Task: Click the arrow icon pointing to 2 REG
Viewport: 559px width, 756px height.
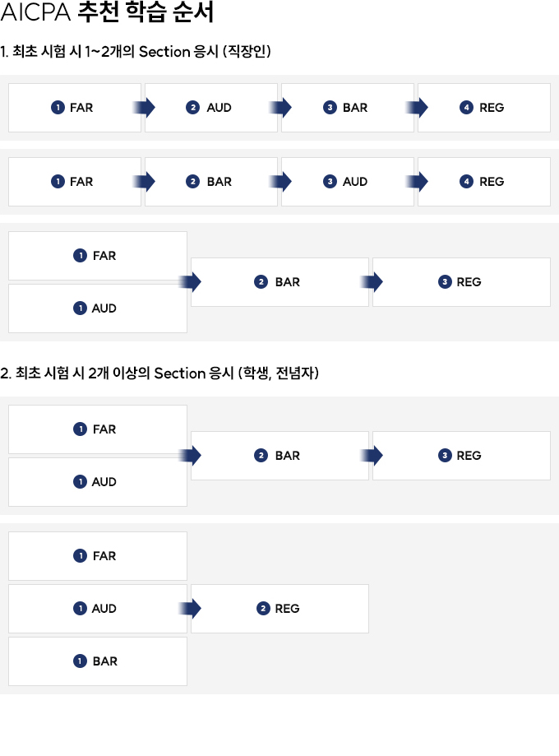Action: [190, 609]
